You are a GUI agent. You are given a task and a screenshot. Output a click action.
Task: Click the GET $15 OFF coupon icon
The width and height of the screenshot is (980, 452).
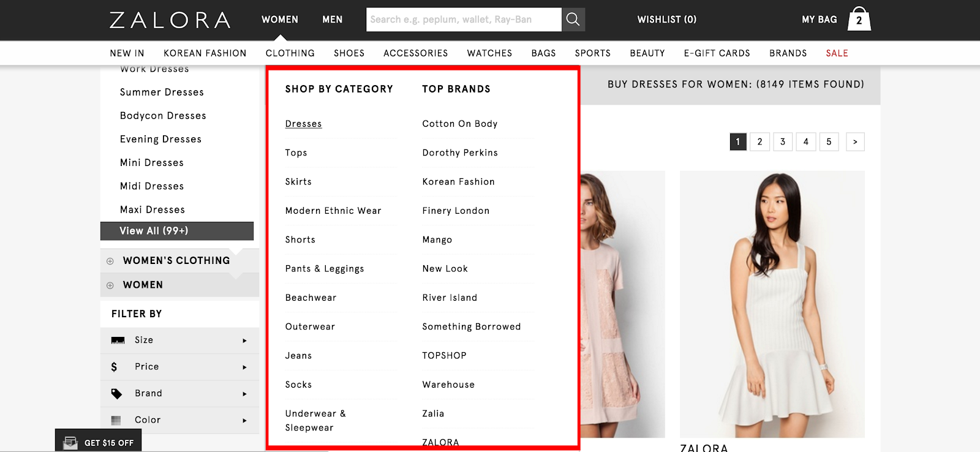click(70, 443)
